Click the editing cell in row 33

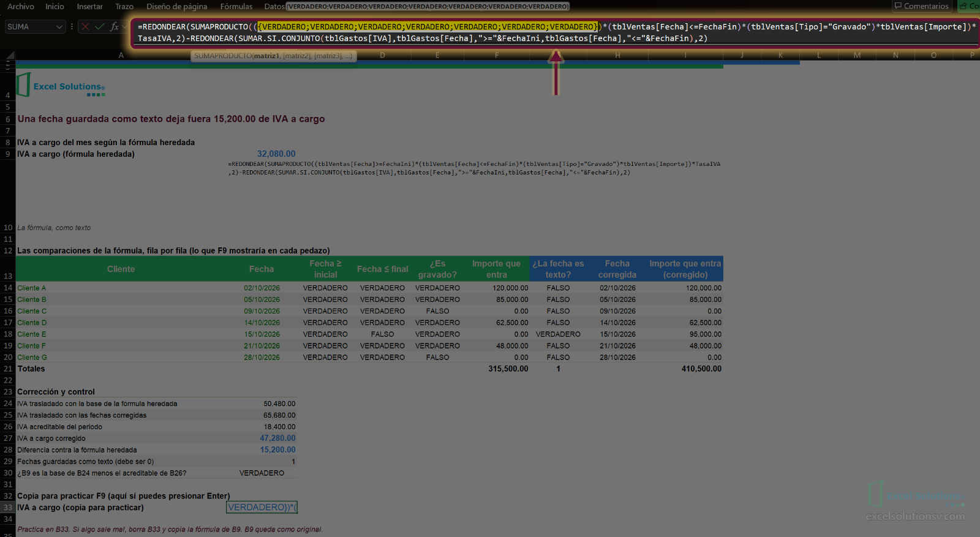262,508
